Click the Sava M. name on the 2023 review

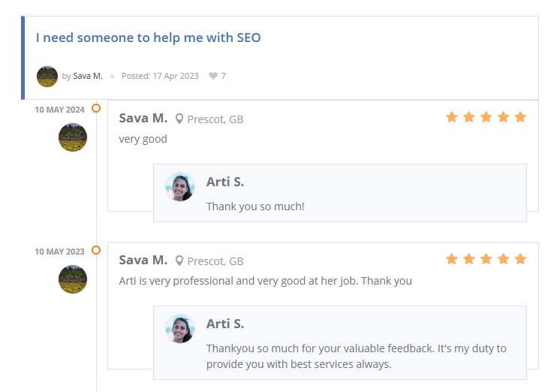(x=143, y=260)
